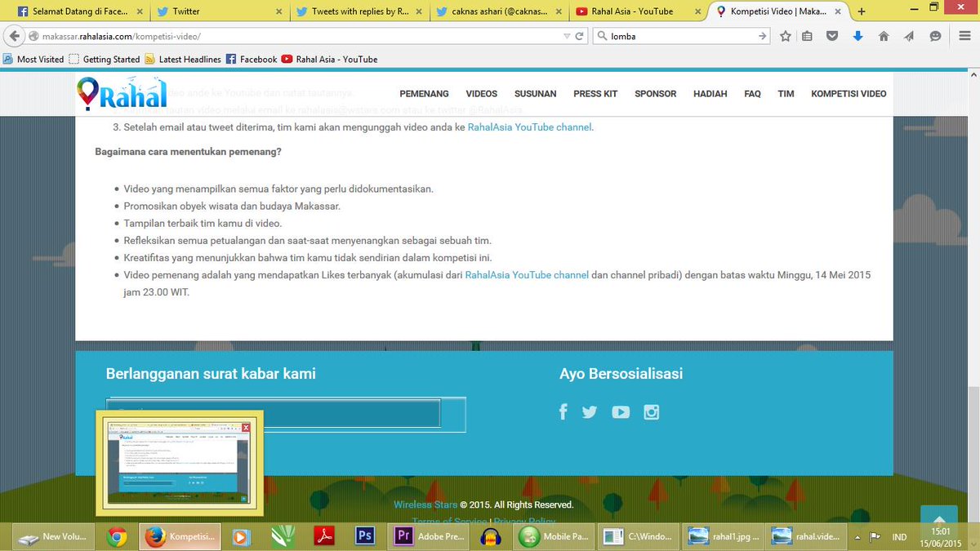Click the Rahal logo
Viewport: 980px width, 551px height.
[x=122, y=94]
